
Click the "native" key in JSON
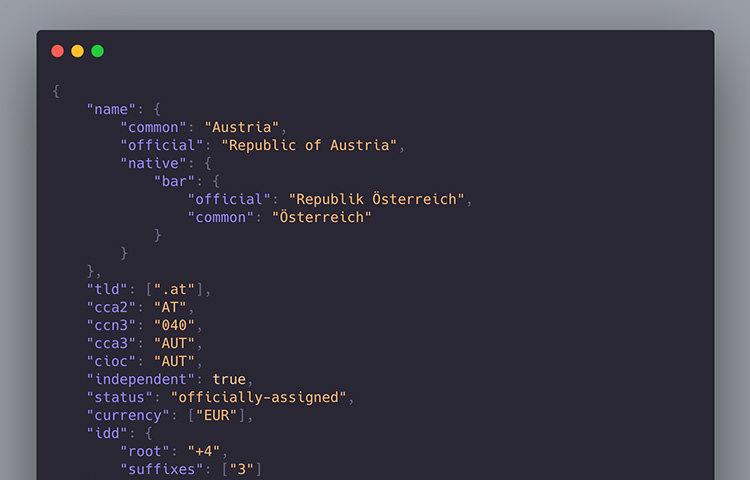click(x=154, y=164)
